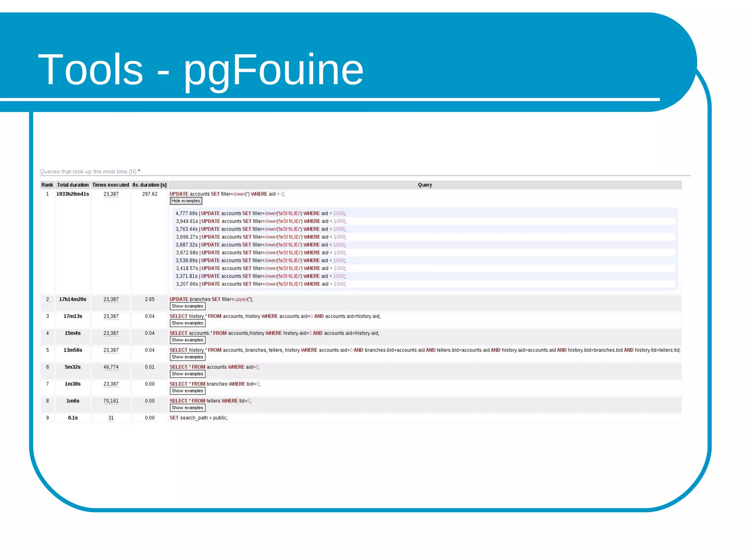This screenshot has height=560, width=747.
Task: Select the example with 3,672.68s duration
Action: (261, 253)
